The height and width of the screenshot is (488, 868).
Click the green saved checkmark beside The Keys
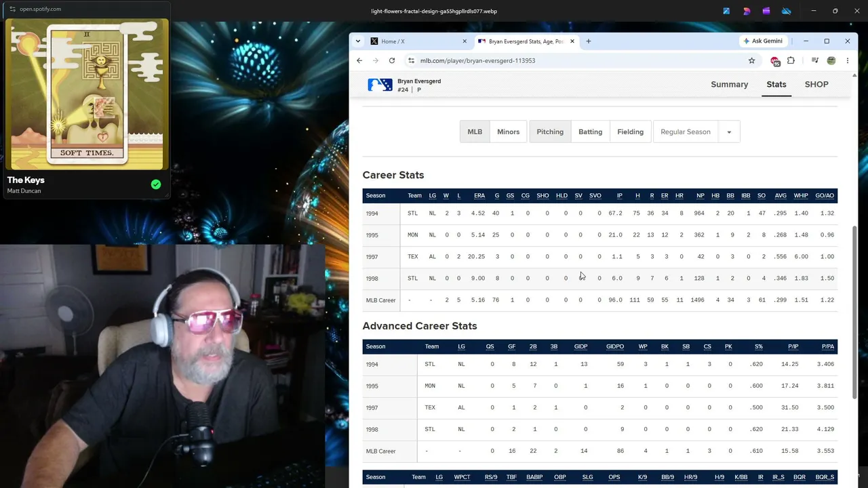(x=156, y=184)
